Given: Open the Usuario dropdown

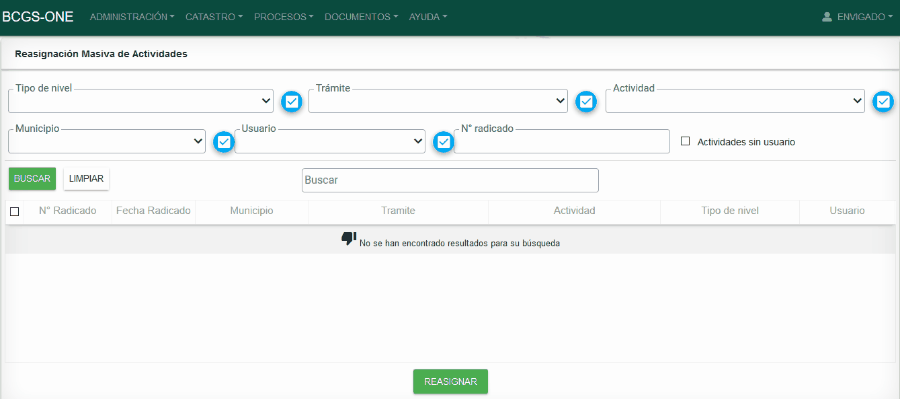Looking at the screenshot, I should point(330,141).
